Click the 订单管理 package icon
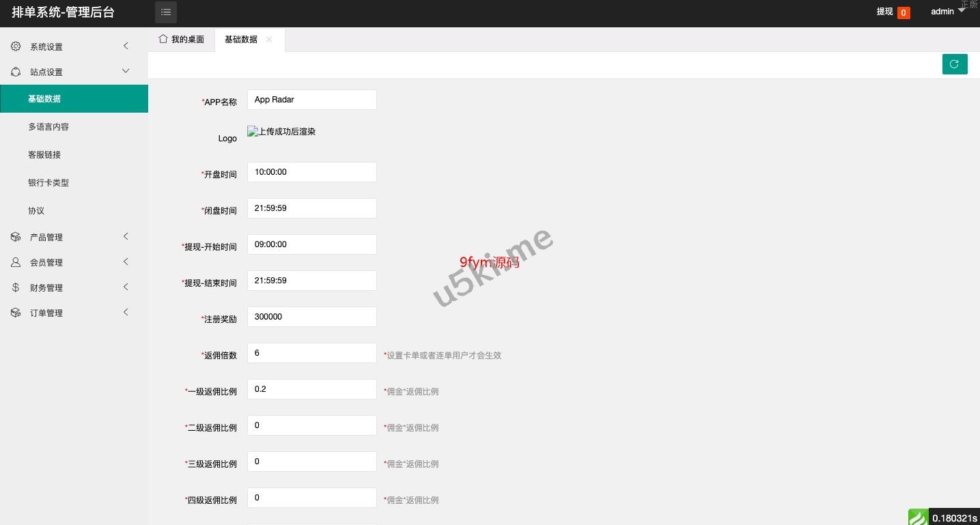 (16, 313)
